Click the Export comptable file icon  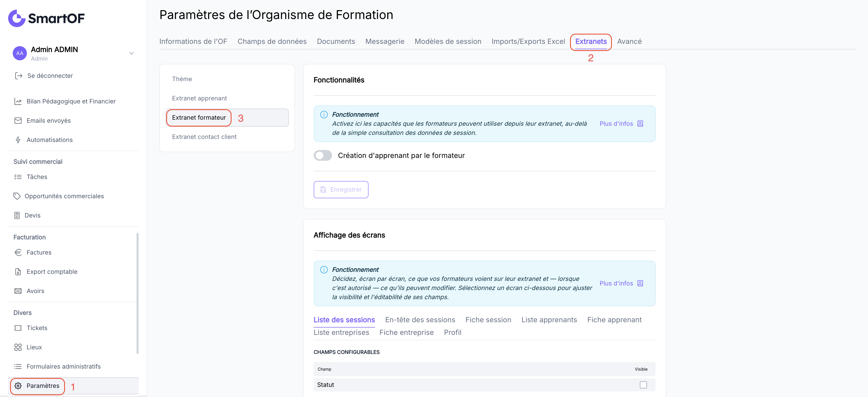pos(18,272)
